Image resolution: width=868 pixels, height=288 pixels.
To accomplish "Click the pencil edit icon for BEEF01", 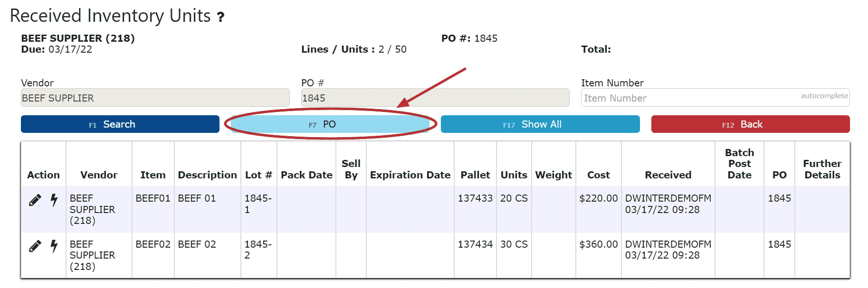I will tap(35, 200).
